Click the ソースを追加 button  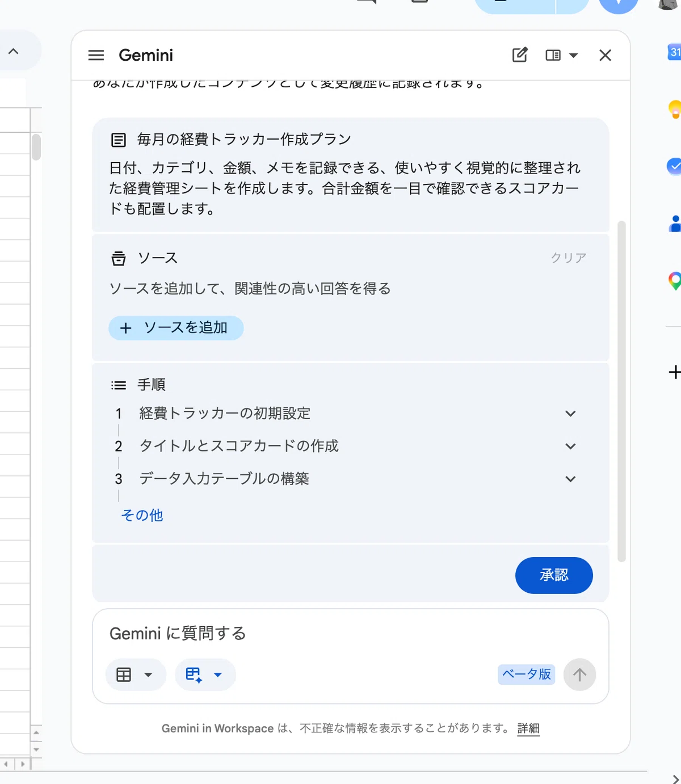[176, 328]
